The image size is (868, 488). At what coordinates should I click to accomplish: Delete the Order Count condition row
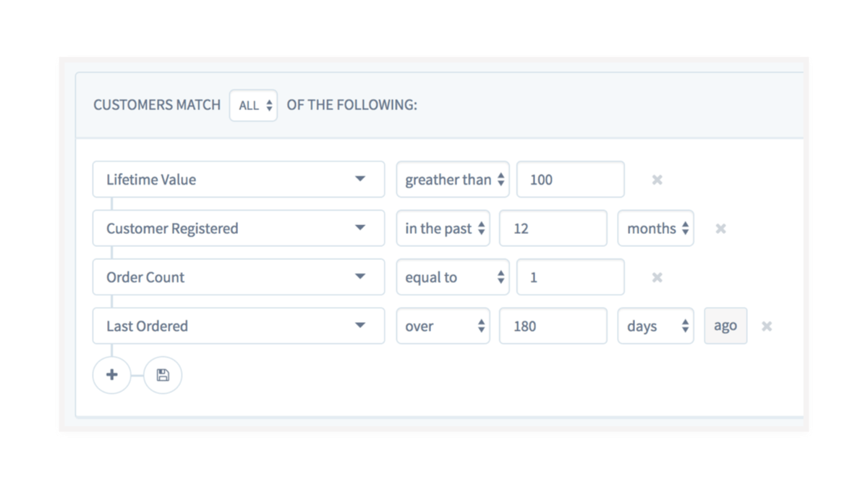click(x=657, y=277)
